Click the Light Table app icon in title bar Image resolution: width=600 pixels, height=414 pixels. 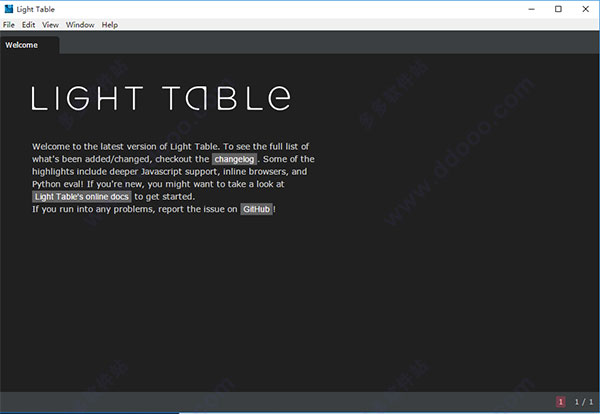8,9
